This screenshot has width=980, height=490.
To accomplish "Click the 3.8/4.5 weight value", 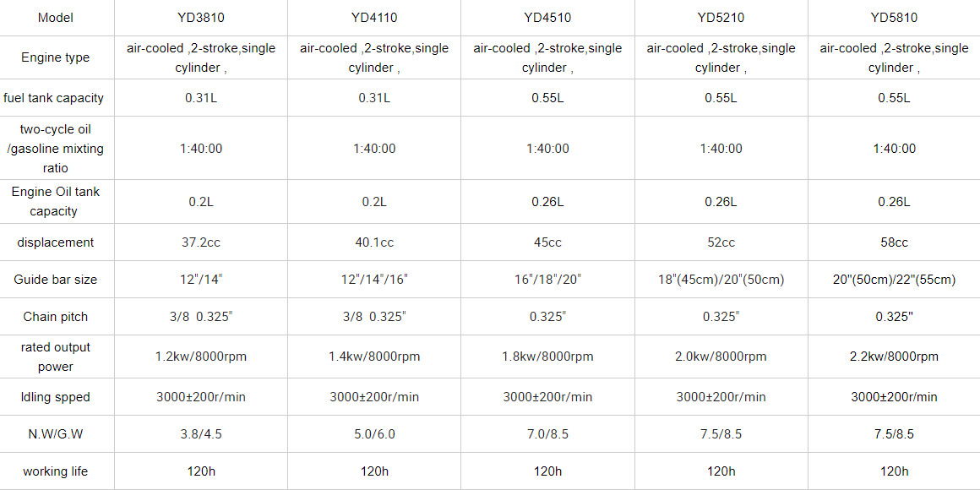I will coord(201,434).
